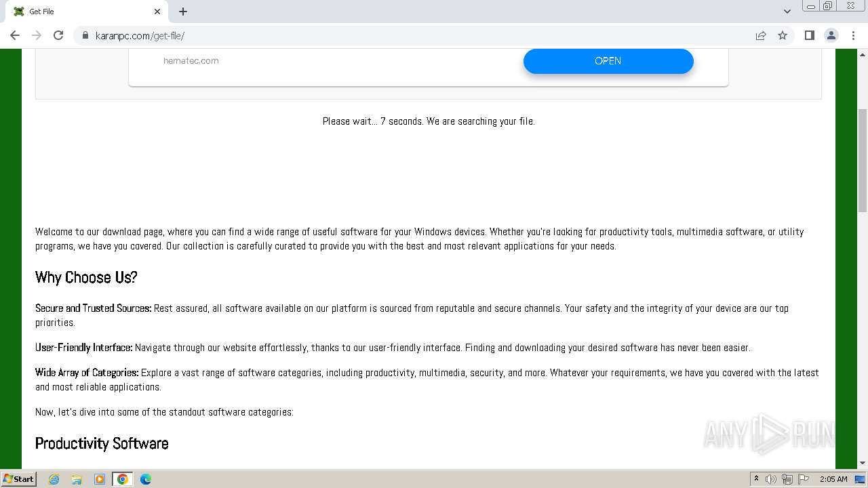868x488 pixels.
Task: View site security lock info
Action: pos(85,35)
